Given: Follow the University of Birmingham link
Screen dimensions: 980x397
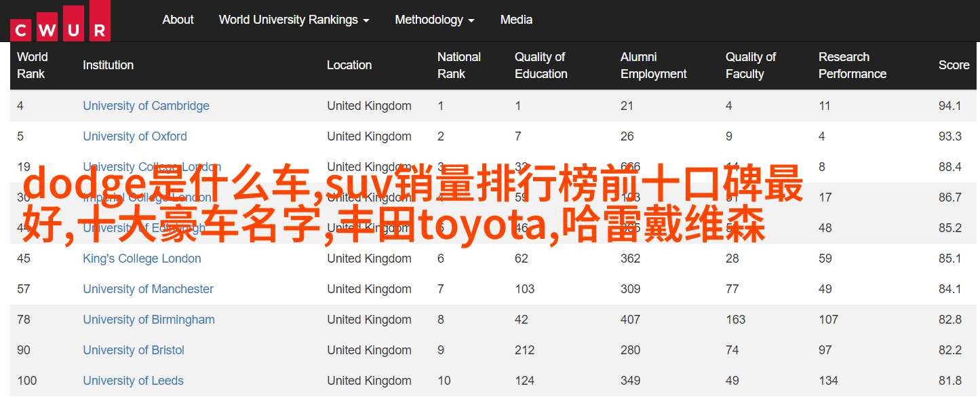Looking at the screenshot, I should (x=149, y=320).
